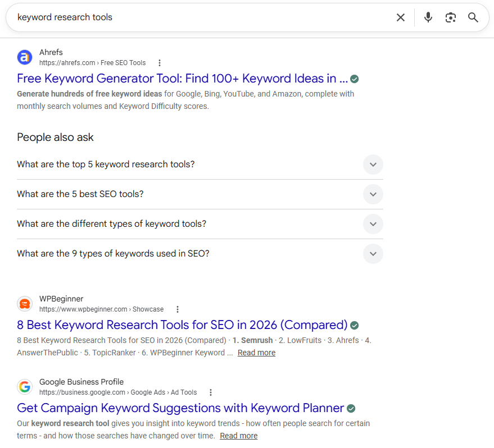The height and width of the screenshot is (448, 494).
Task: Click the 'Google Business Profile' site name
Action: (81, 382)
